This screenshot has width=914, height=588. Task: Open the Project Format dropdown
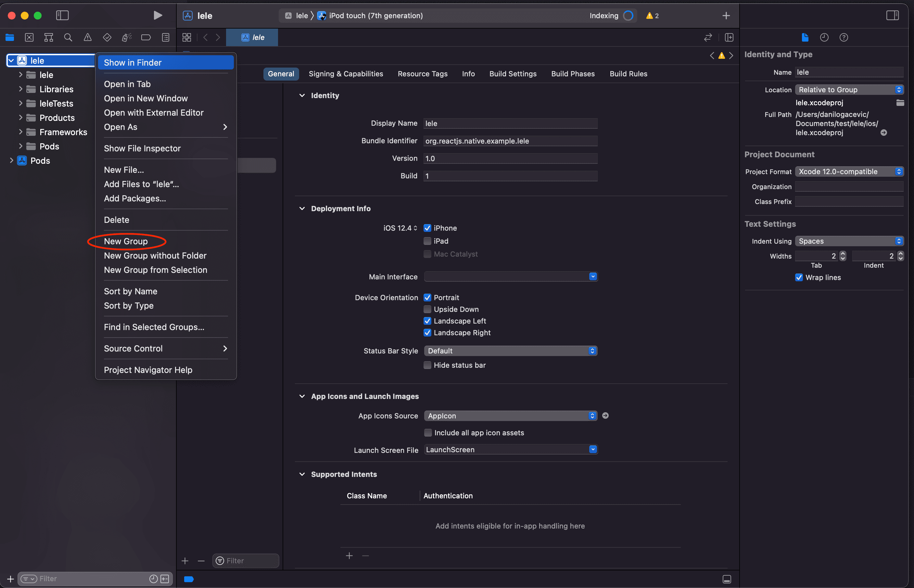click(x=849, y=172)
